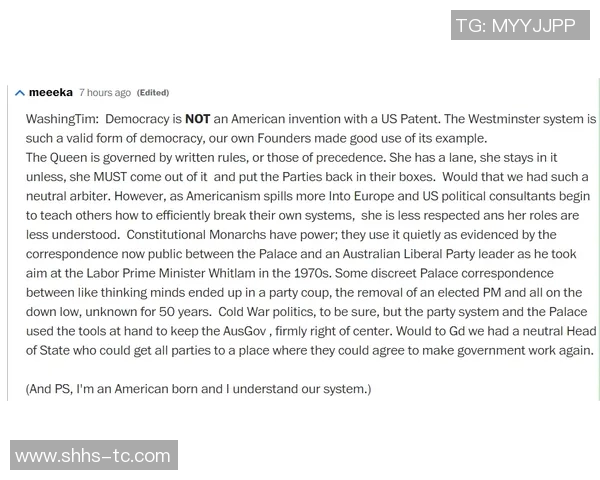Image resolution: width=600 pixels, height=480 pixels.
Task: Open the www.shhs-tc.com watermark link
Action: (93, 456)
